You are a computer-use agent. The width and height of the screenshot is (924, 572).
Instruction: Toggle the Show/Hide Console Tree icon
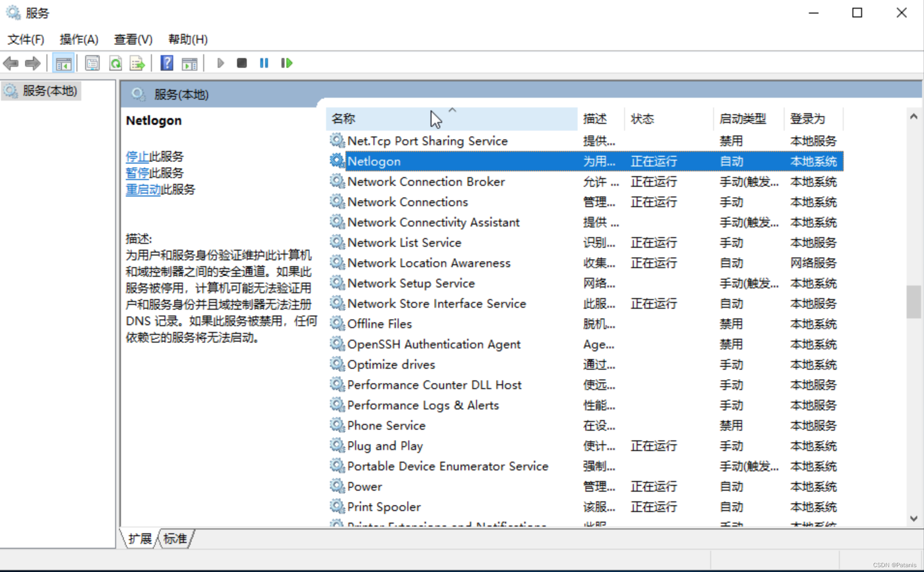click(63, 63)
